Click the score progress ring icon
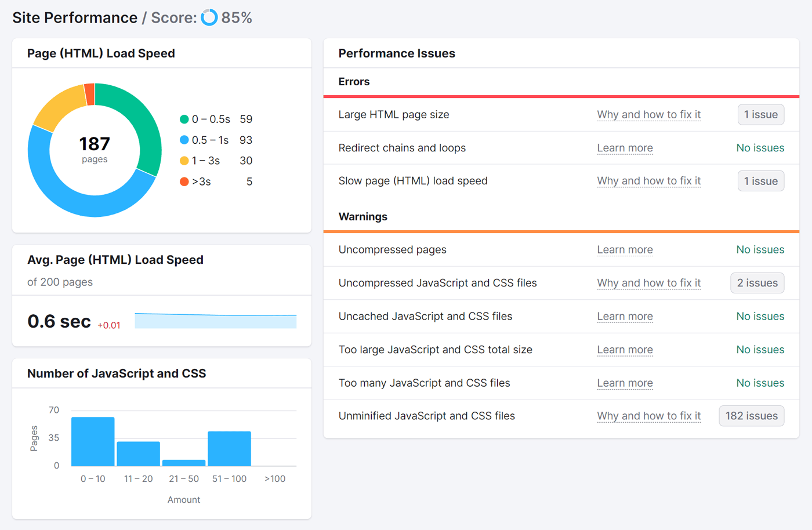Image resolution: width=812 pixels, height=530 pixels. (x=209, y=17)
